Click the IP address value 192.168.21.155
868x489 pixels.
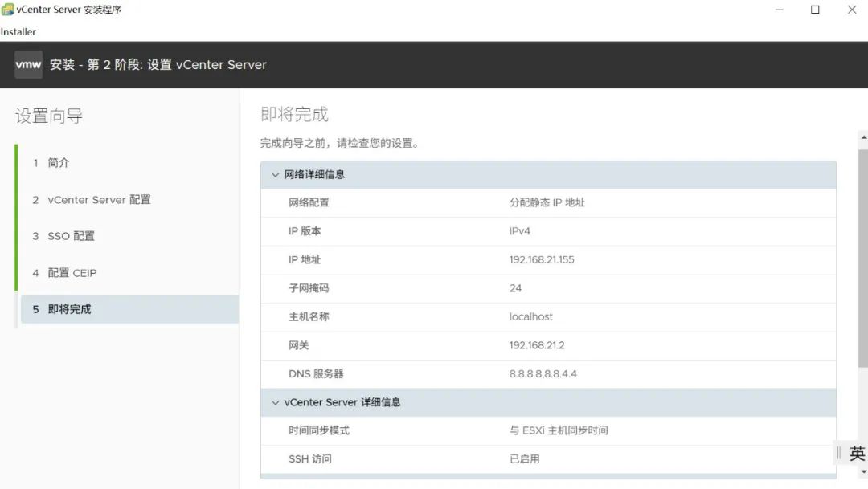point(542,260)
